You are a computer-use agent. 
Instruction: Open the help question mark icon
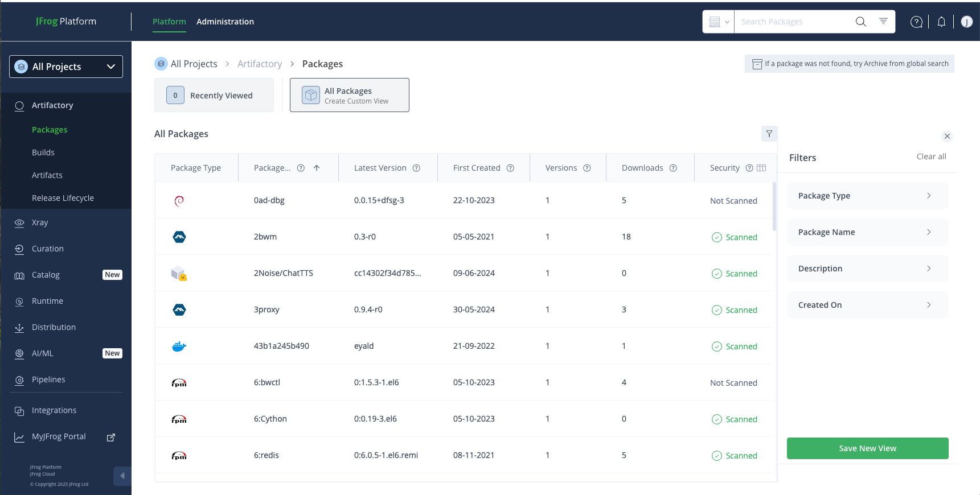click(x=916, y=22)
